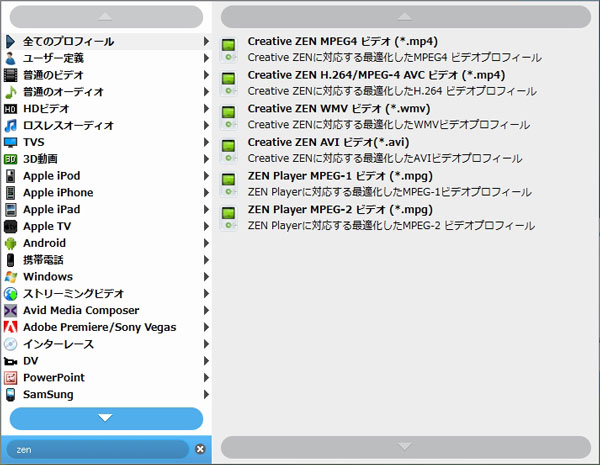
Task: Open the TVS category
Action: (107, 142)
